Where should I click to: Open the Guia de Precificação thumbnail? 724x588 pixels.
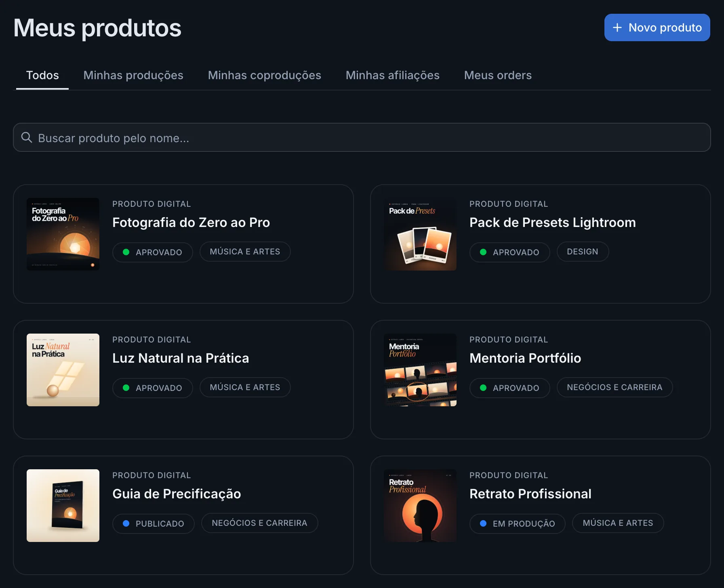[63, 506]
